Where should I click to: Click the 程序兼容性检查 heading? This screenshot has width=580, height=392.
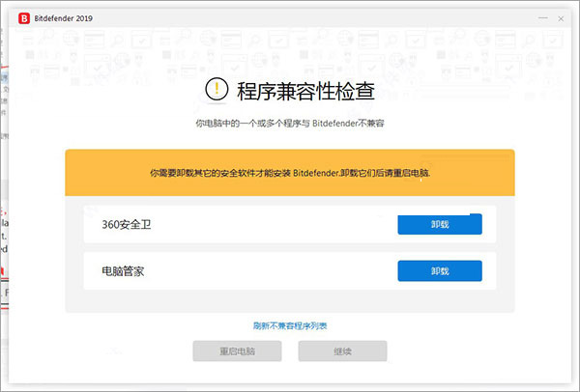click(305, 91)
